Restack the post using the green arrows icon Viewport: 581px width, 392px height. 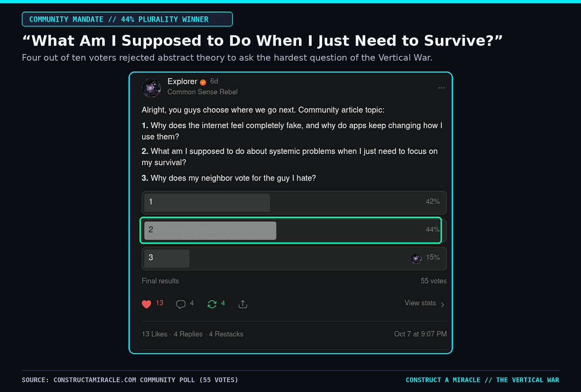[x=212, y=304]
